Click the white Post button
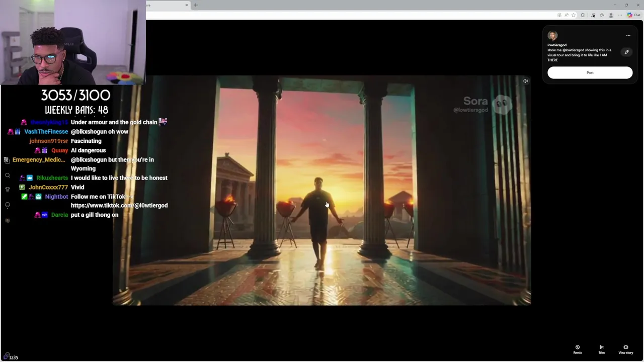 tap(590, 73)
